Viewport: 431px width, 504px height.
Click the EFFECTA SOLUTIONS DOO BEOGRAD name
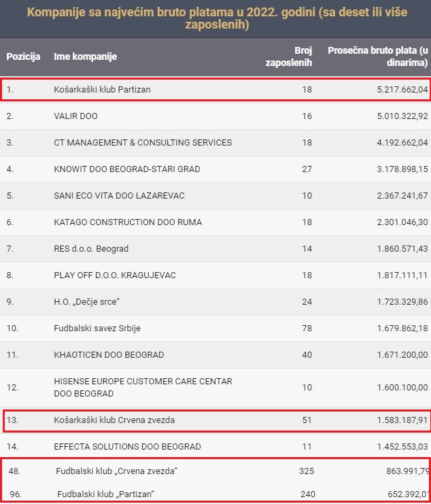(x=127, y=447)
